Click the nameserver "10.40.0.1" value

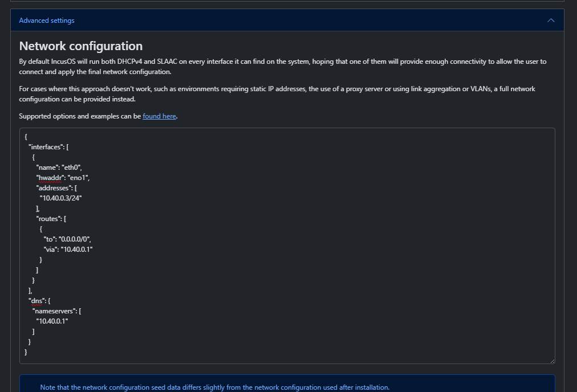(52, 321)
